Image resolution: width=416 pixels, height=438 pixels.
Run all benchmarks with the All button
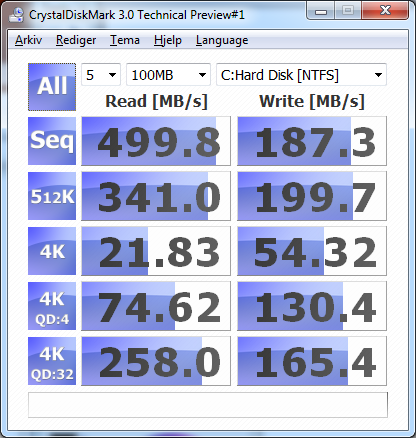click(52, 87)
